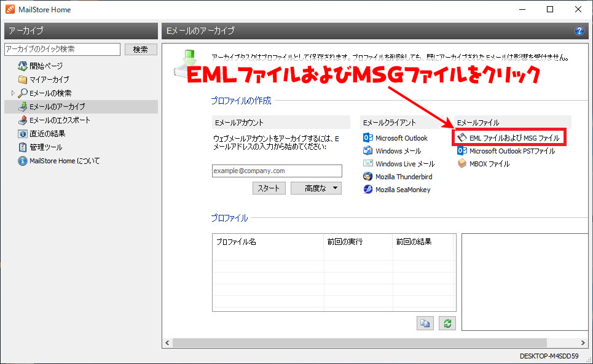Screen dimensions: 593x364
Task: Choose EML ファイルおよび MSG ファイル link
Action: pos(514,138)
